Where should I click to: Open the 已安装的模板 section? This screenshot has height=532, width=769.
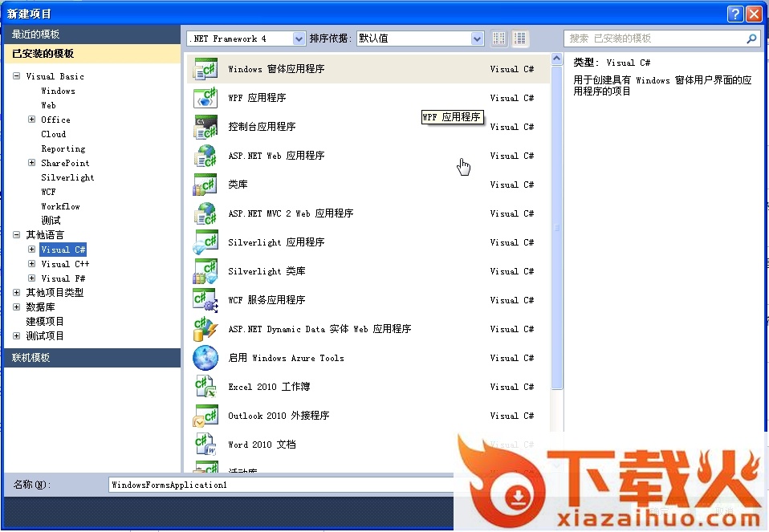coord(92,54)
